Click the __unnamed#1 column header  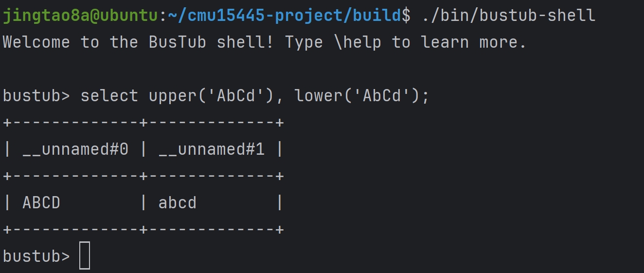212,149
